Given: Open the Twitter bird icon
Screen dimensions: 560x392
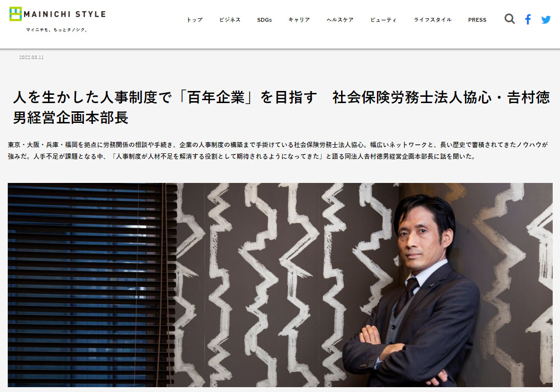Looking at the screenshot, I should click(546, 20).
